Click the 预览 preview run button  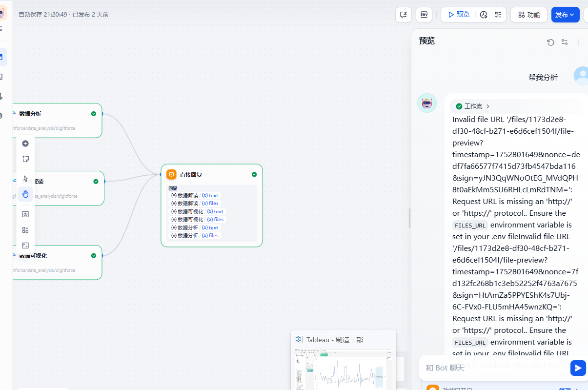click(x=459, y=15)
